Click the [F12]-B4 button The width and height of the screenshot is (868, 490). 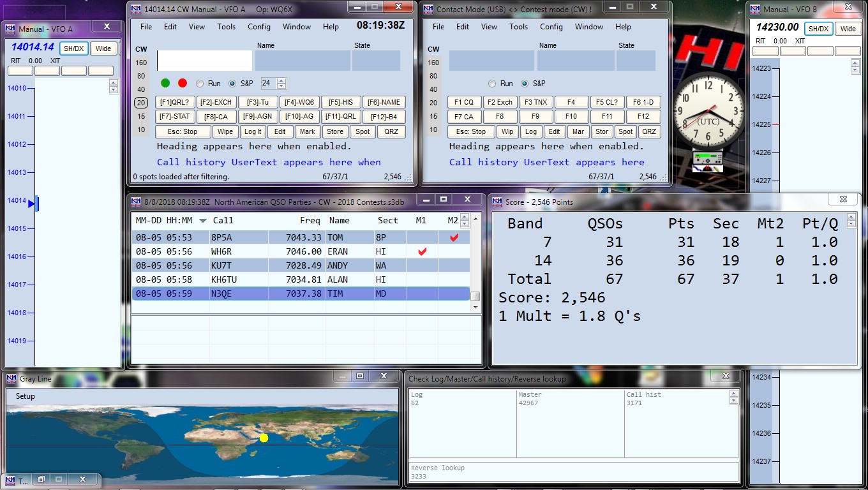tap(384, 117)
